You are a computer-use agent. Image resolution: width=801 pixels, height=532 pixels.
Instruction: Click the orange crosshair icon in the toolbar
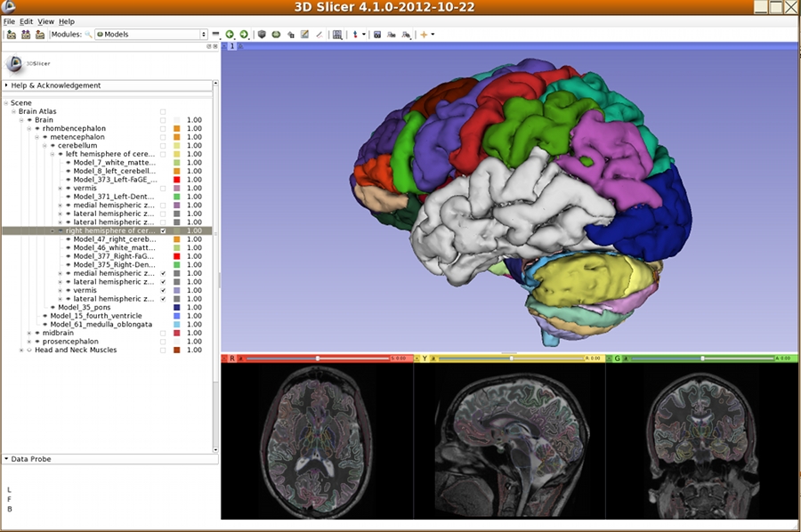[x=424, y=35]
